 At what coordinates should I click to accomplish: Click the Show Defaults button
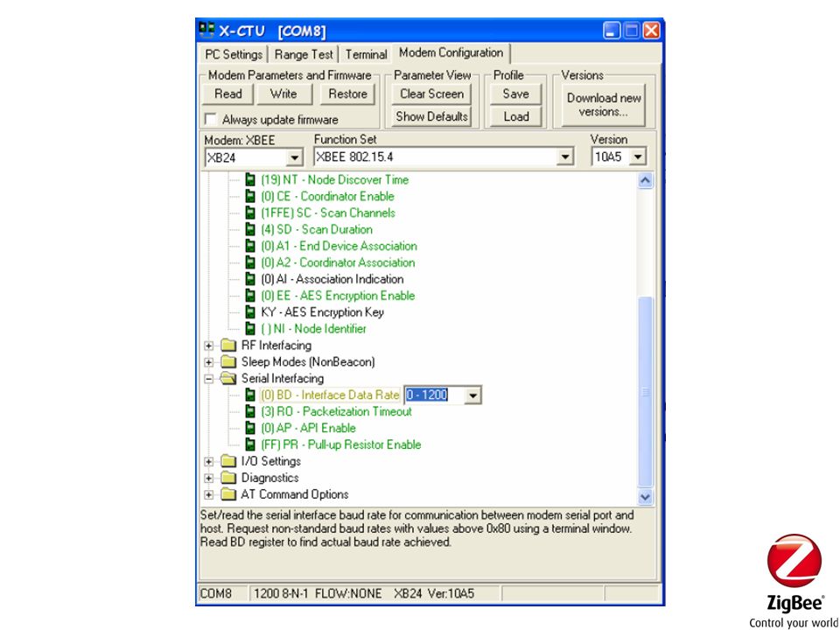pos(431,116)
